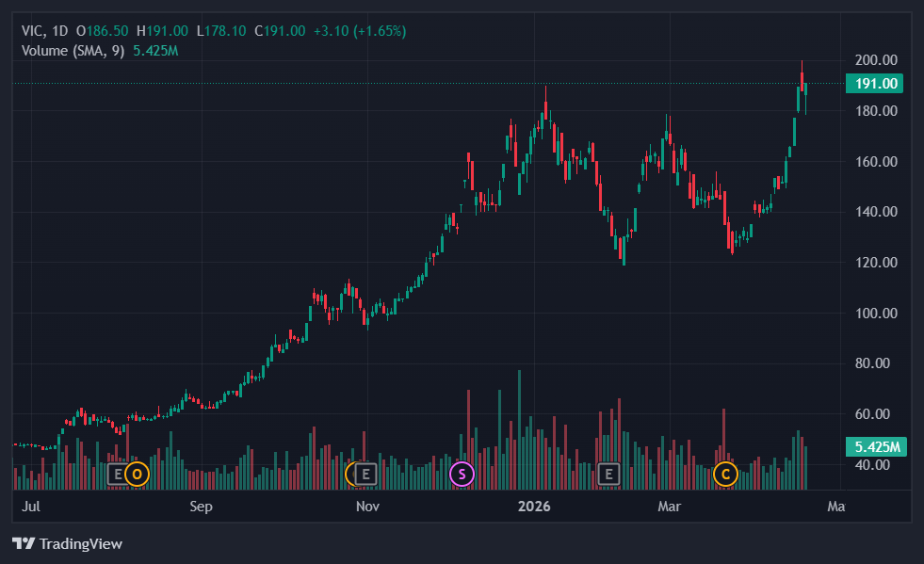This screenshot has height=564, width=924.
Task: Open the TradingView text link
Action: tap(81, 543)
